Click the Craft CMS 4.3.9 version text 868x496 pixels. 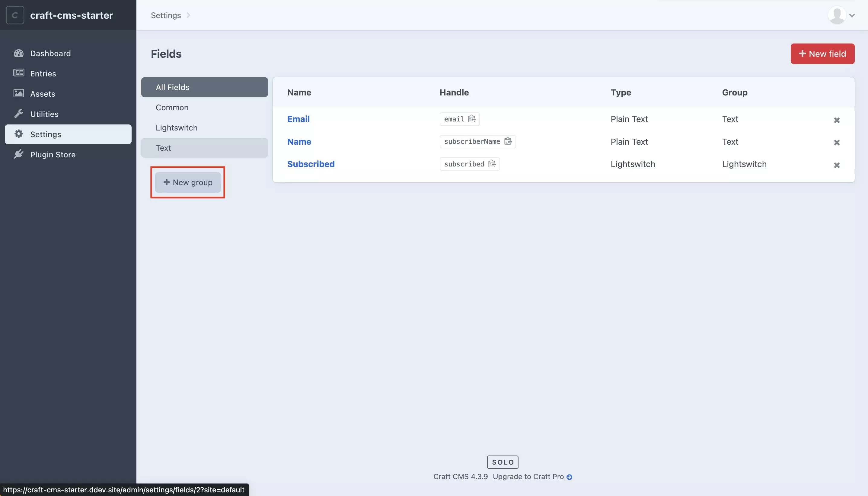(460, 477)
